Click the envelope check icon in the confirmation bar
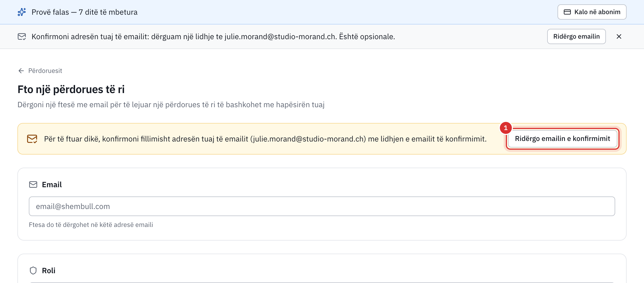Image resolution: width=644 pixels, height=283 pixels. [x=22, y=36]
